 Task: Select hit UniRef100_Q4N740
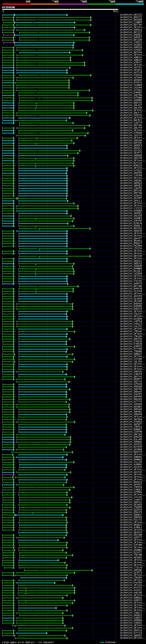131,371
